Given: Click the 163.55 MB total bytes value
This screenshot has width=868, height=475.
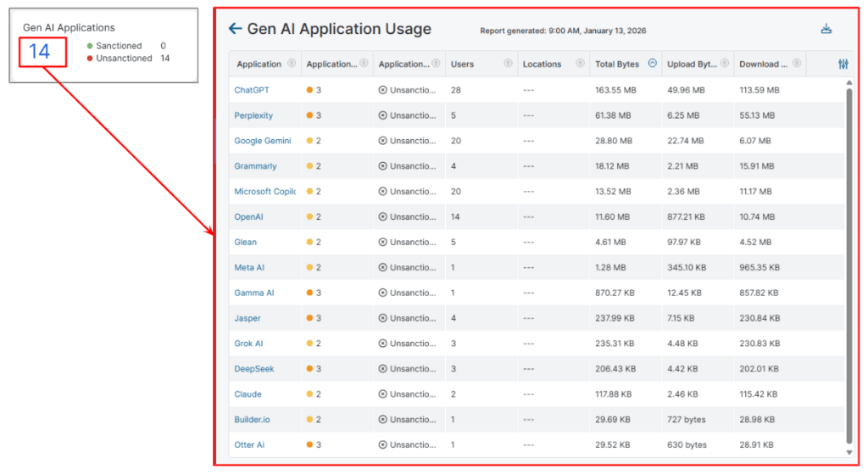Looking at the screenshot, I should 615,90.
